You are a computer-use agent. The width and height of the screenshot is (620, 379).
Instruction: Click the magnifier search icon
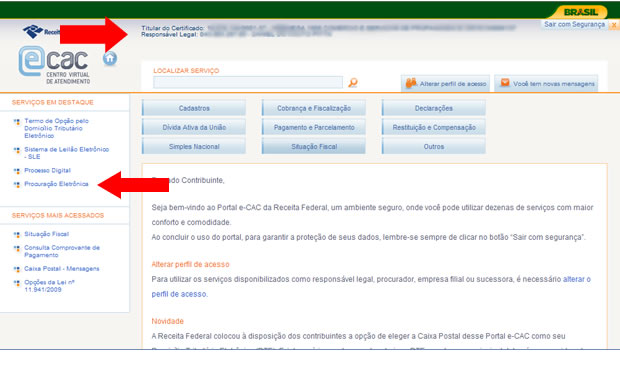coord(353,83)
